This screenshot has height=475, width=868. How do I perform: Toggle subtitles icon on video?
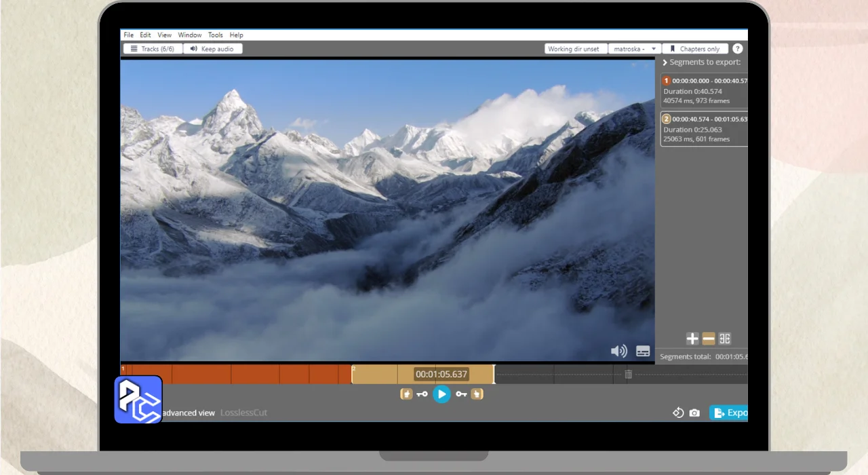643,351
